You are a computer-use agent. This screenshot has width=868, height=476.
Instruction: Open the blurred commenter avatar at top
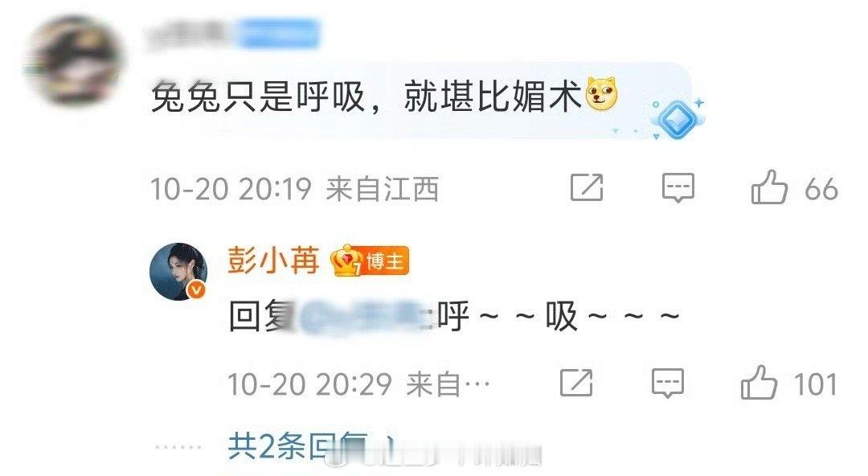74,61
